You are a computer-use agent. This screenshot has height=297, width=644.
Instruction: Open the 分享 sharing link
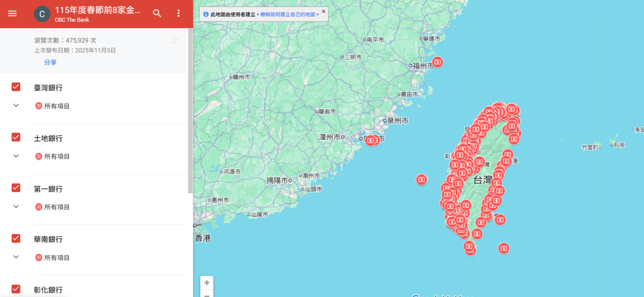point(50,62)
